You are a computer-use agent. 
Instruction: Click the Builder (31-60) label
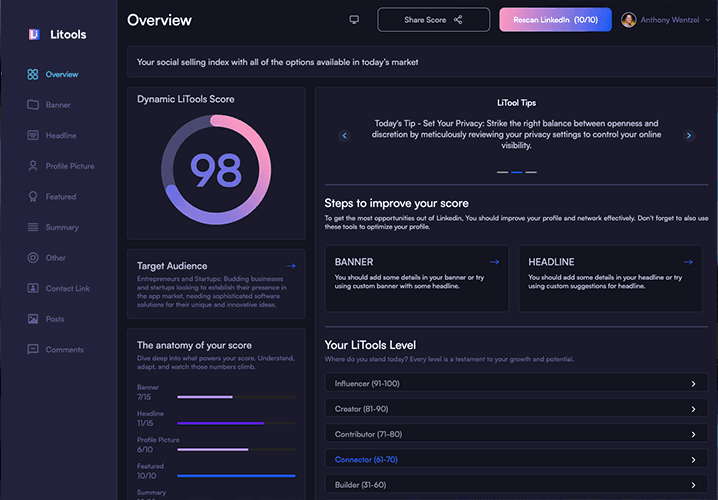360,485
